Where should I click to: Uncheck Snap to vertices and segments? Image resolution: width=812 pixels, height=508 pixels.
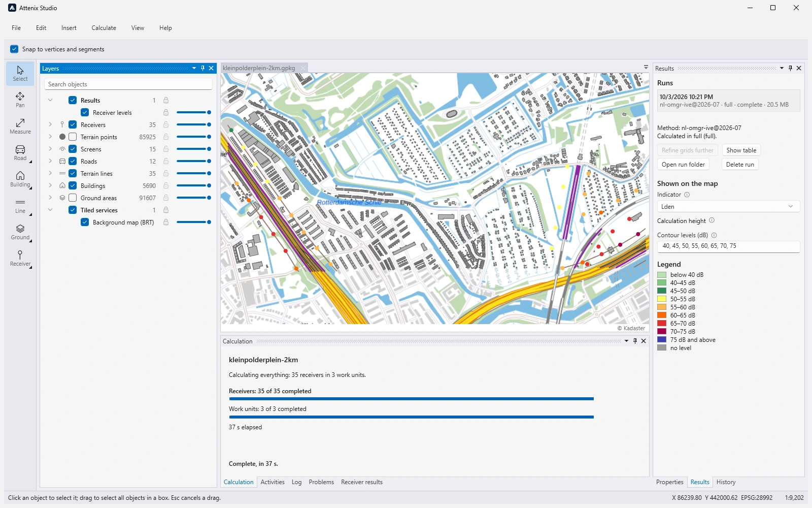(14, 49)
